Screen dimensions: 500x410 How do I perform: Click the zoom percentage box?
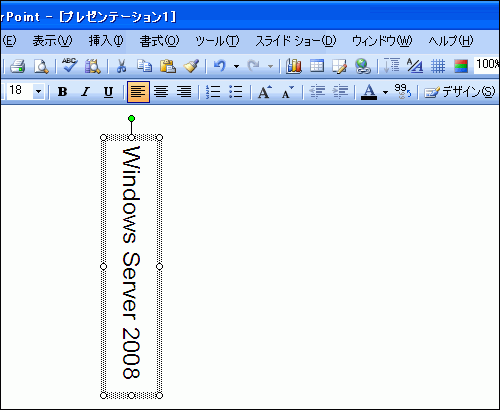(x=487, y=65)
